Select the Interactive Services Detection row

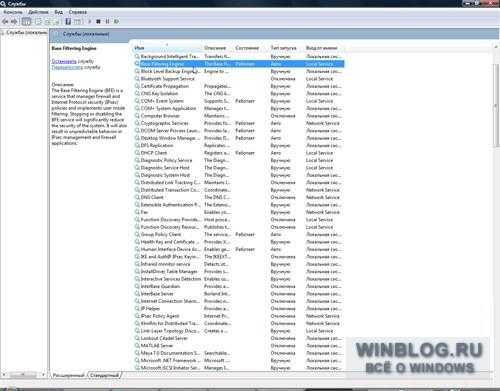tap(239, 279)
